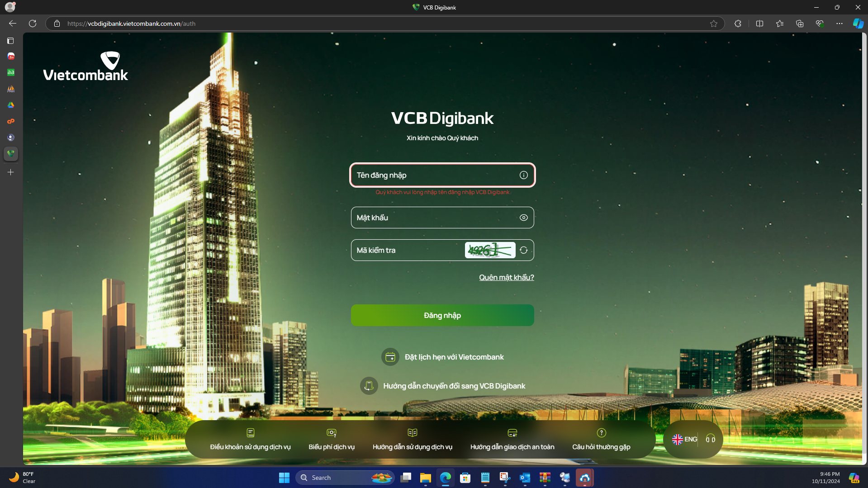
Task: Open Hướng dẫn giao dịch an toàn
Action: [512, 439]
